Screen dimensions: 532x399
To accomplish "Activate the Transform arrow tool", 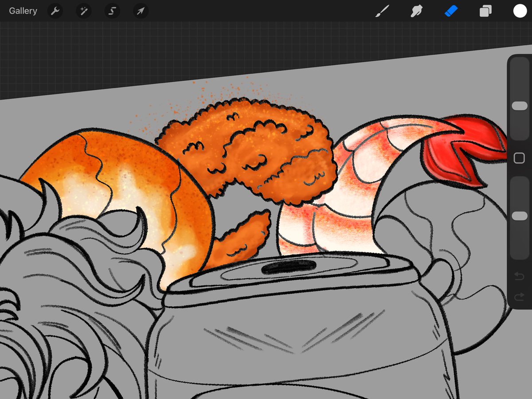I will tap(141, 11).
